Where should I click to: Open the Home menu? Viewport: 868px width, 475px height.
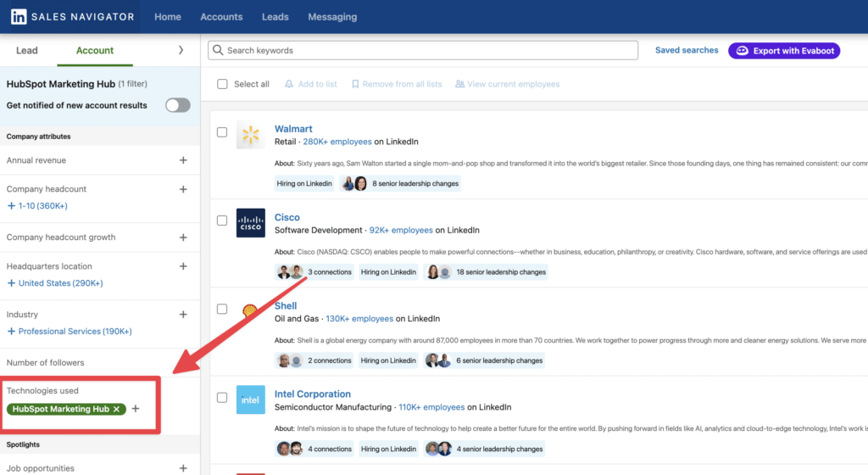(168, 17)
